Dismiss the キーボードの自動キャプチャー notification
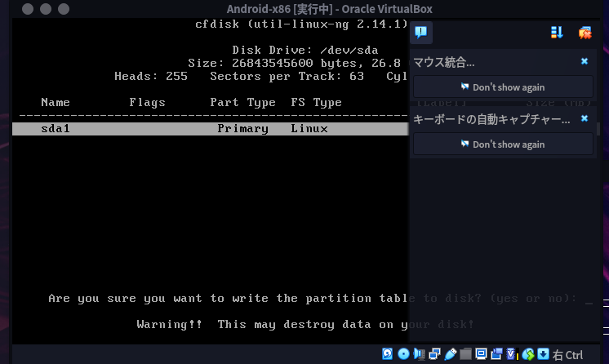 click(585, 119)
